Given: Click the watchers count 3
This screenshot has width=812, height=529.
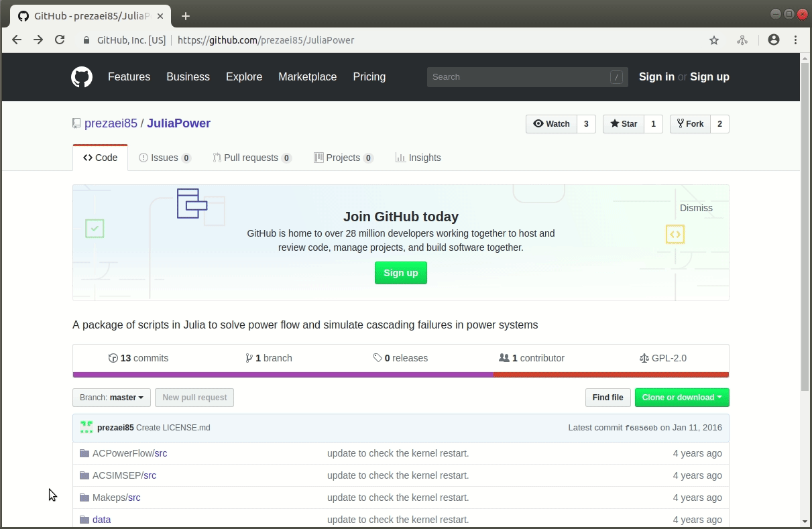Looking at the screenshot, I should click(586, 124).
